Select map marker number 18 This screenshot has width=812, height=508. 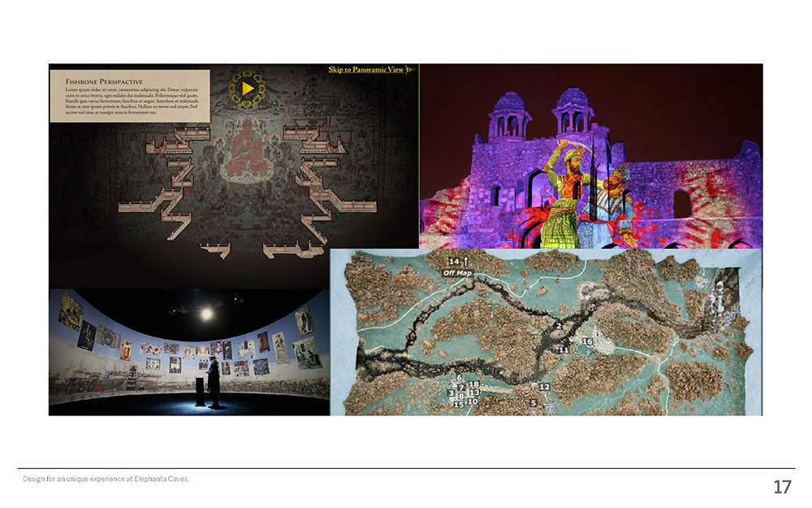click(x=473, y=384)
